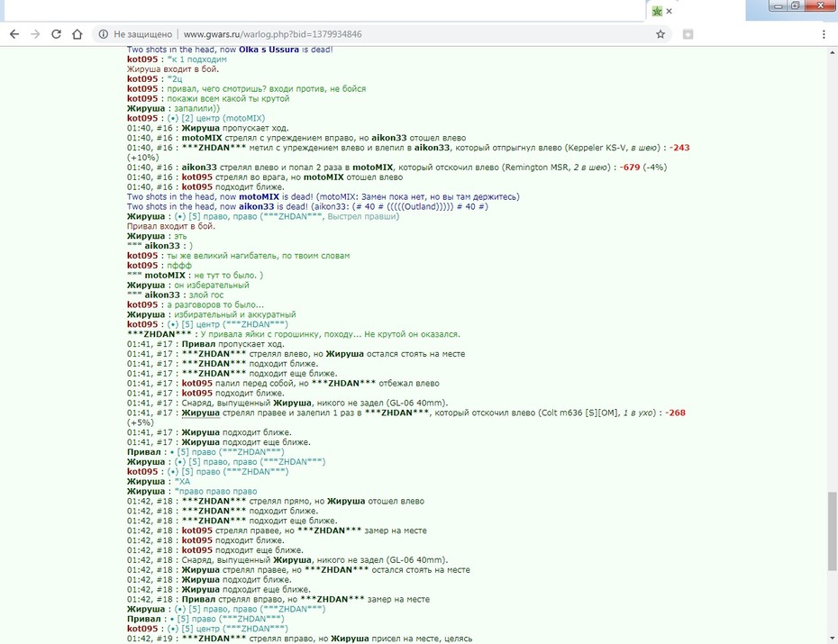This screenshot has width=838, height=644.
Task: Click '[2] центр (motoMIX)' chat line
Action: pyautogui.click(x=216, y=119)
